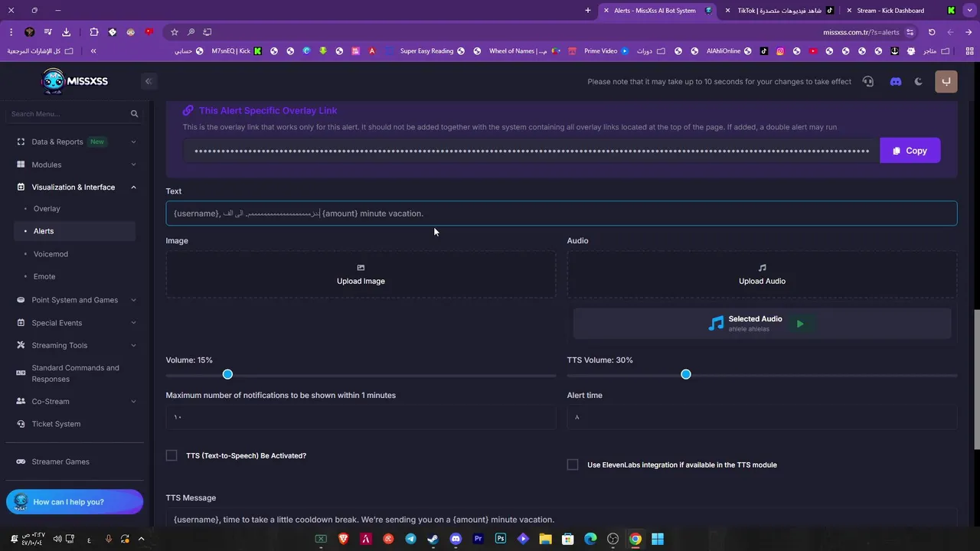Collapse the sidebar with the double-chevron button

tap(149, 81)
